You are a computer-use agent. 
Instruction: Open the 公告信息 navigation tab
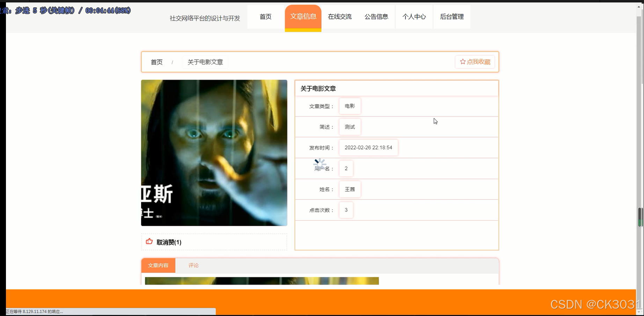376,16
